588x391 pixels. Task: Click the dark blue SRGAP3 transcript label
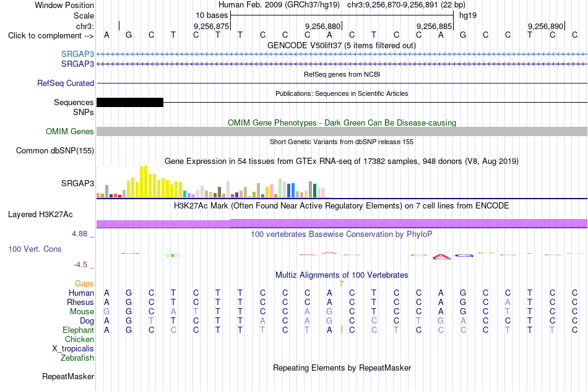pyautogui.click(x=77, y=64)
